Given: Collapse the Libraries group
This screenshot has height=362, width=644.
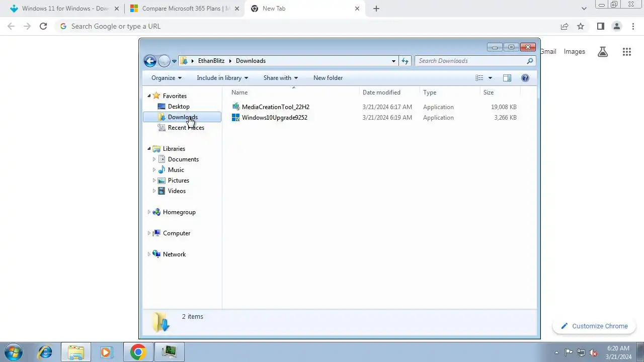Looking at the screenshot, I should 149,149.
